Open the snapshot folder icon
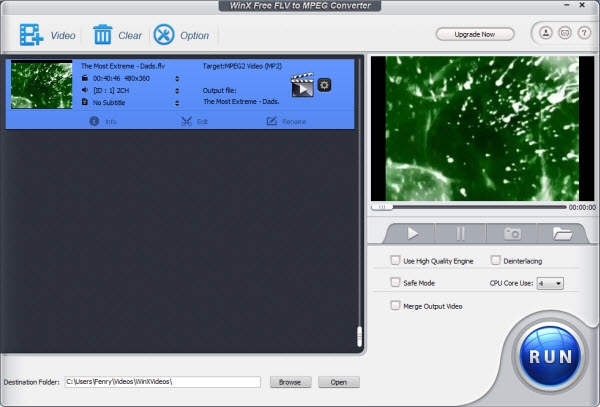This screenshot has width=600, height=407. (562, 233)
